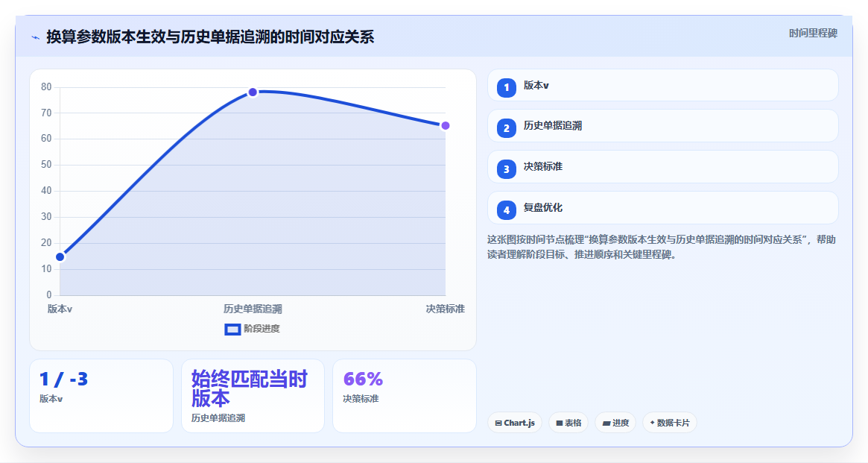Click the purple data point at 决策标准
Image resolution: width=868 pixels, height=463 pixels.
(445, 126)
